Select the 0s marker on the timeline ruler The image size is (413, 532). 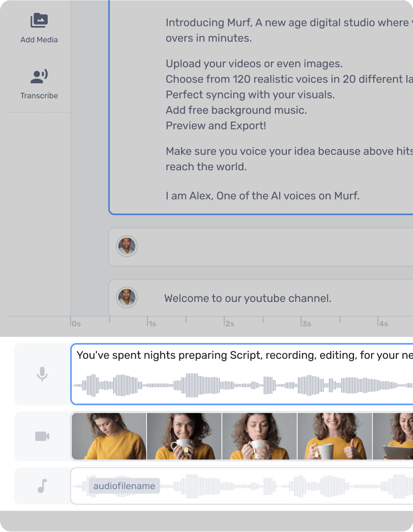point(75,323)
